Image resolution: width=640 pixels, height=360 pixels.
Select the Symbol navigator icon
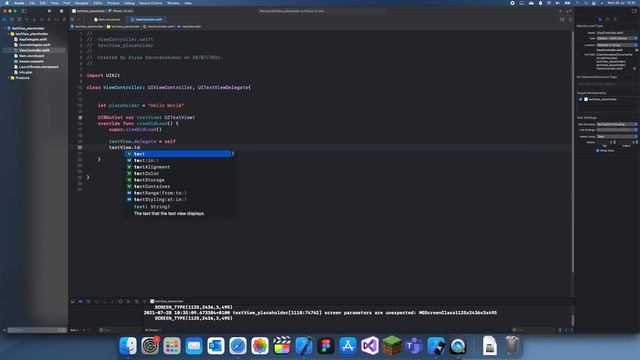click(x=19, y=19)
